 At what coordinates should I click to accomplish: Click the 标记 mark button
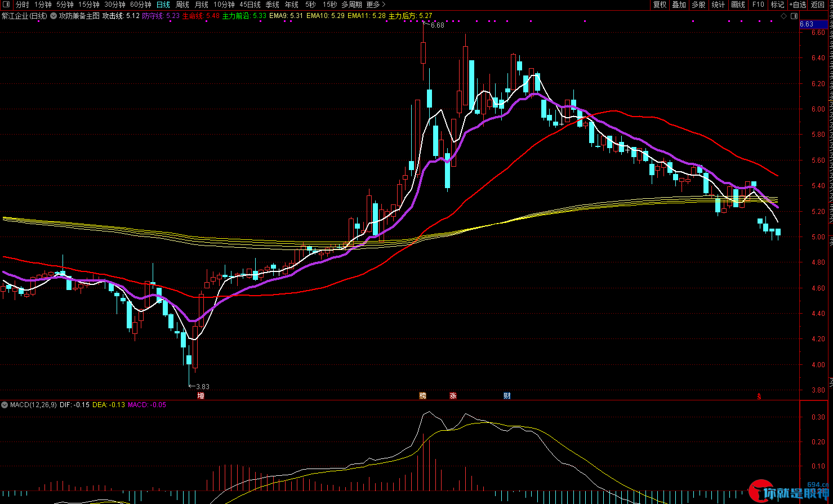[777, 5]
